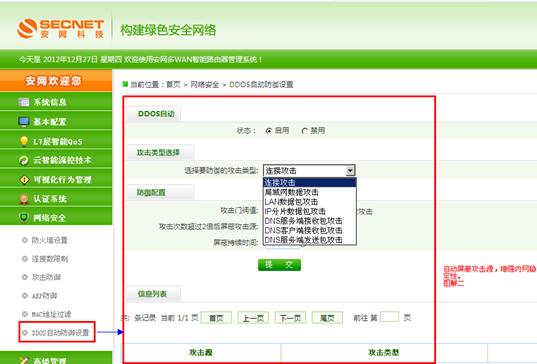Choose DNS服务端发送包攻击 from the dropdown list
Image resolution: width=537 pixels, height=364 pixels.
(310, 240)
